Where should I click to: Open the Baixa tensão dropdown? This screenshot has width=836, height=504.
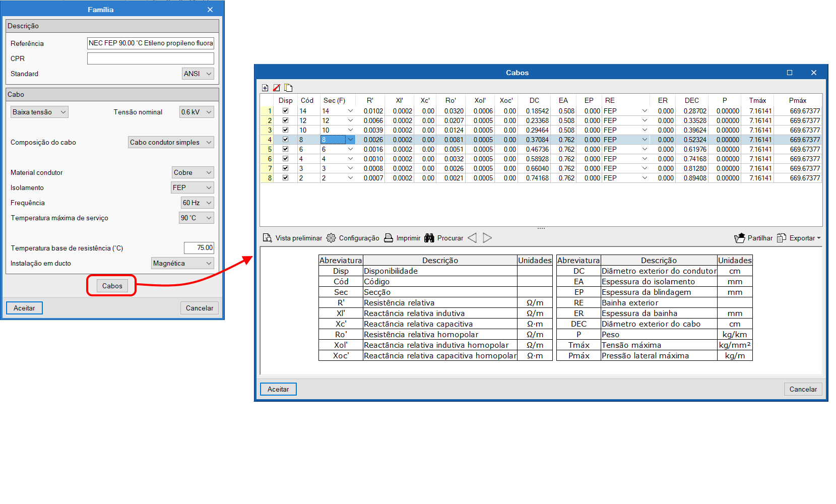(x=39, y=112)
